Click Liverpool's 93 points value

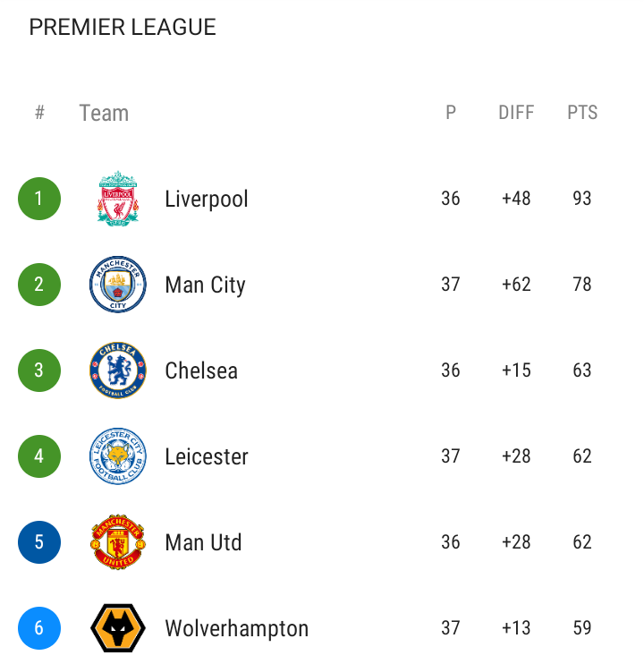(x=582, y=199)
